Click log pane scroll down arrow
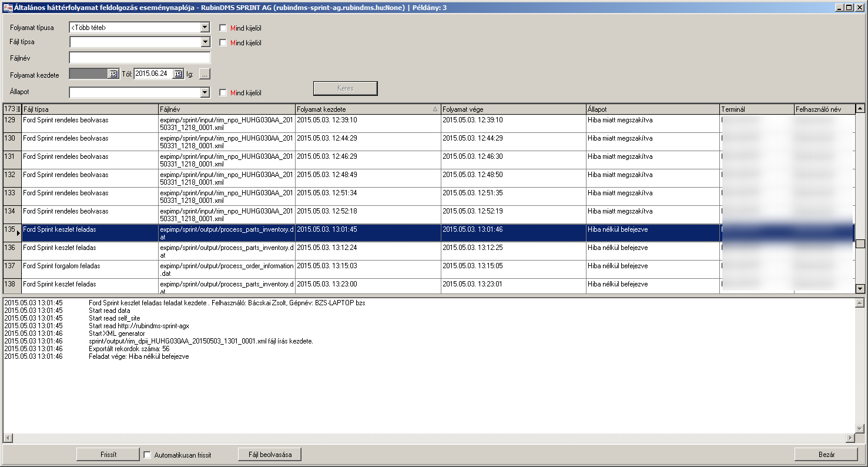 860,429
